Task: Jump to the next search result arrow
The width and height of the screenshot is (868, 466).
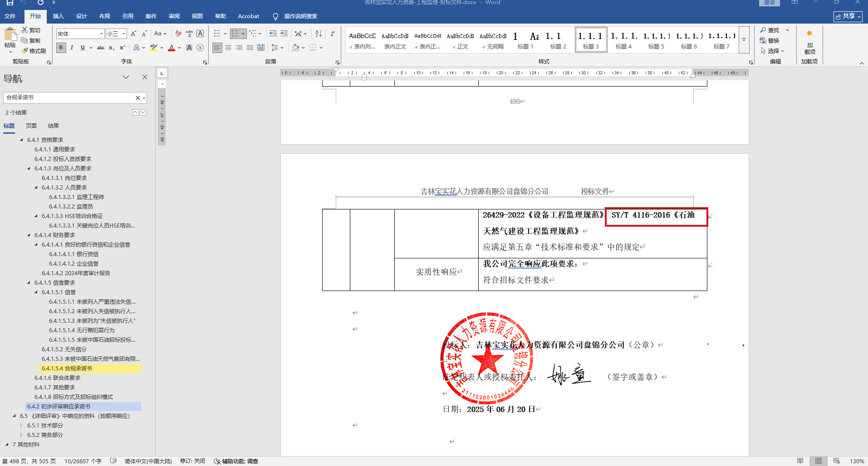Action: [143, 112]
